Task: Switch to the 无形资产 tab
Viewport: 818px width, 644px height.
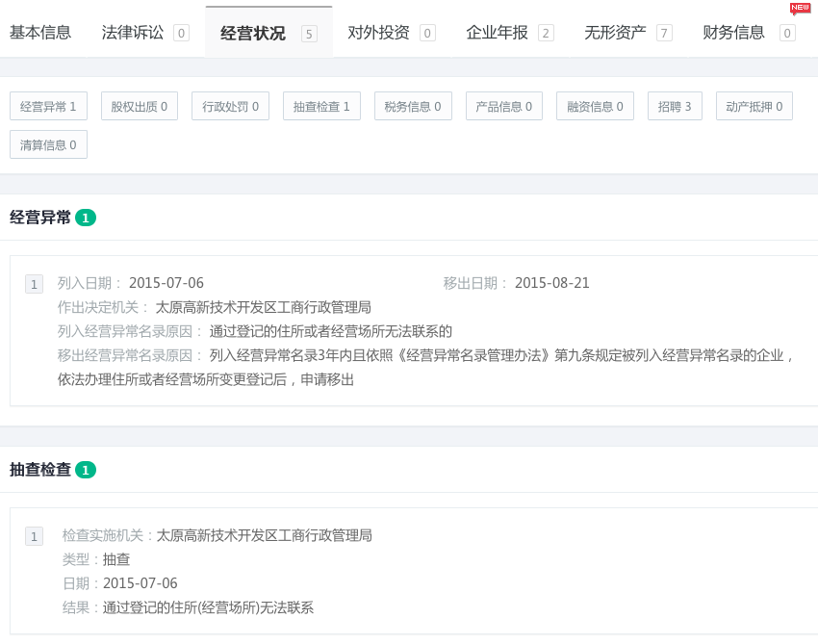Action: pos(627,33)
